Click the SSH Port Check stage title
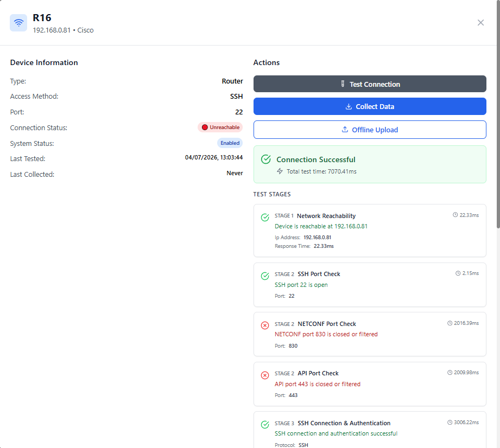 [x=319, y=274]
